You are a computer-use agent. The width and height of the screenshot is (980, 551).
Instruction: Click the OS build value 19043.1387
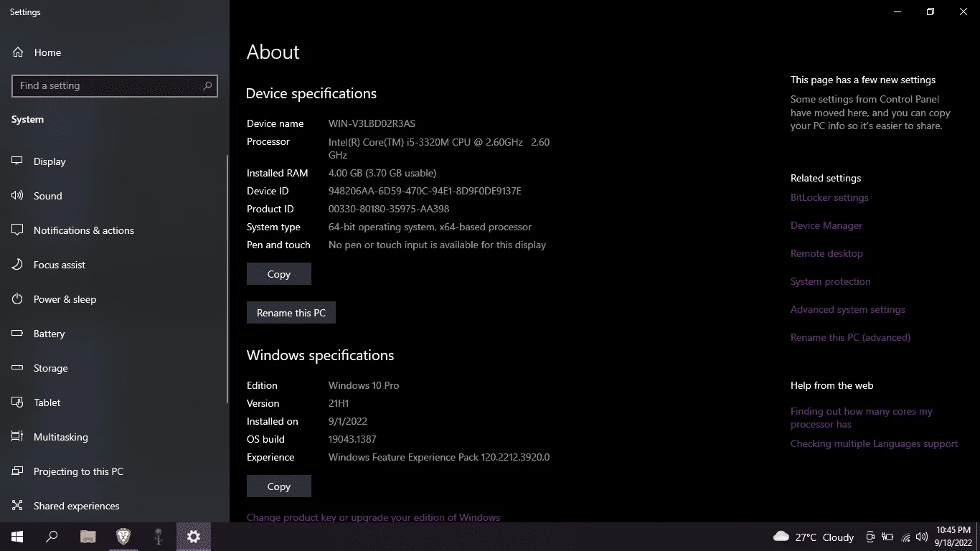[x=352, y=439]
